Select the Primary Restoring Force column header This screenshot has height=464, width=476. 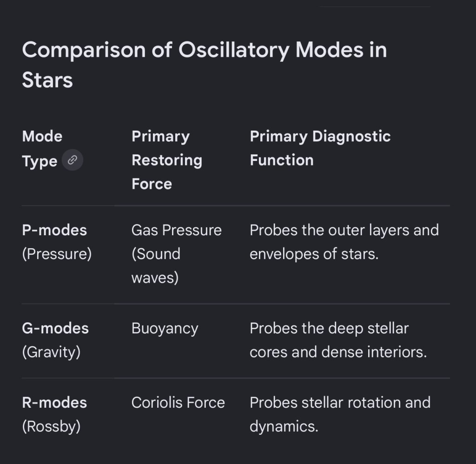[166, 160]
